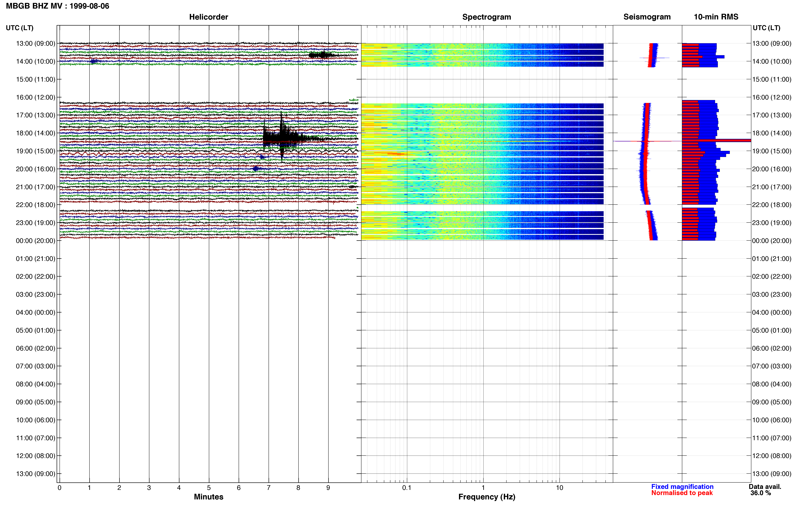Screen dimensions: 812x508
Task: Click the left '18:00 (14:00)' time label
Action: tap(36, 133)
